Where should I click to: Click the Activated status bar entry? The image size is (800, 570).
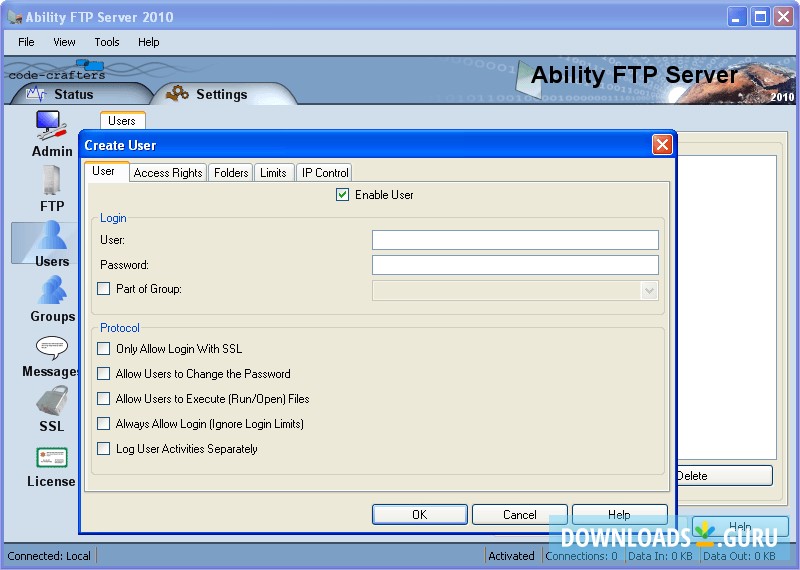(x=511, y=556)
